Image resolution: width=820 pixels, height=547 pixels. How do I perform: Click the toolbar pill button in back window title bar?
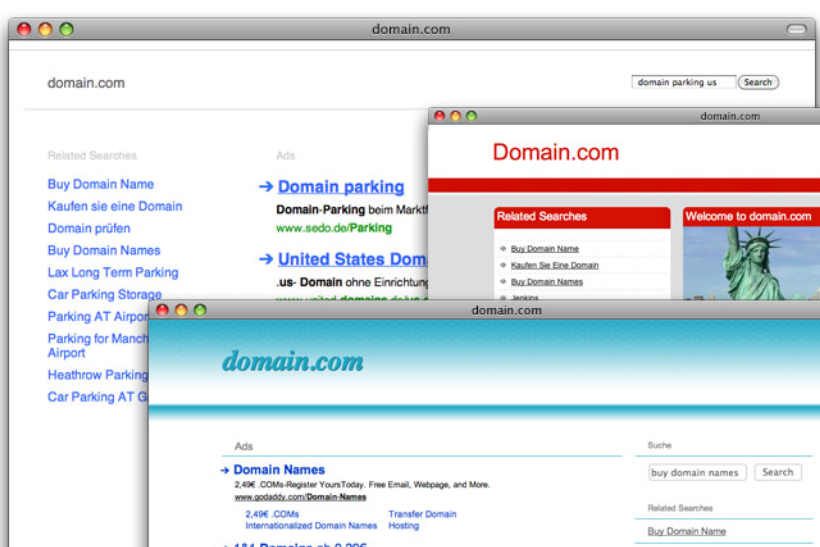(x=796, y=29)
